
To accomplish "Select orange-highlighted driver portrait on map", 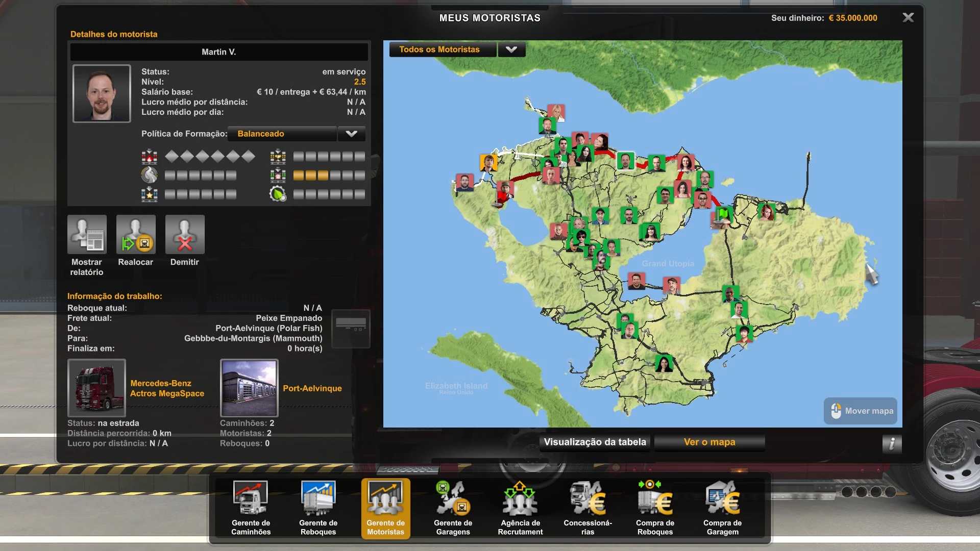I will 488,162.
